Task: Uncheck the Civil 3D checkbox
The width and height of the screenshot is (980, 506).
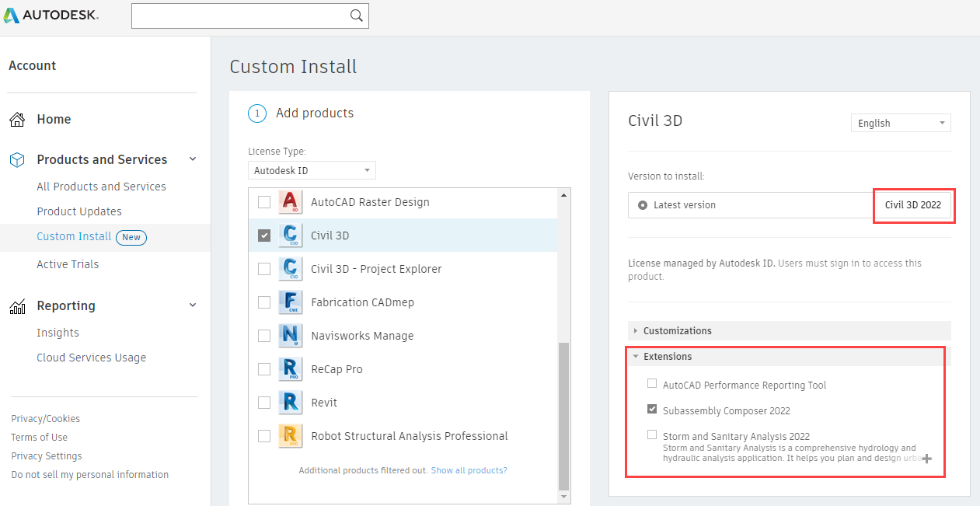Action: click(264, 236)
